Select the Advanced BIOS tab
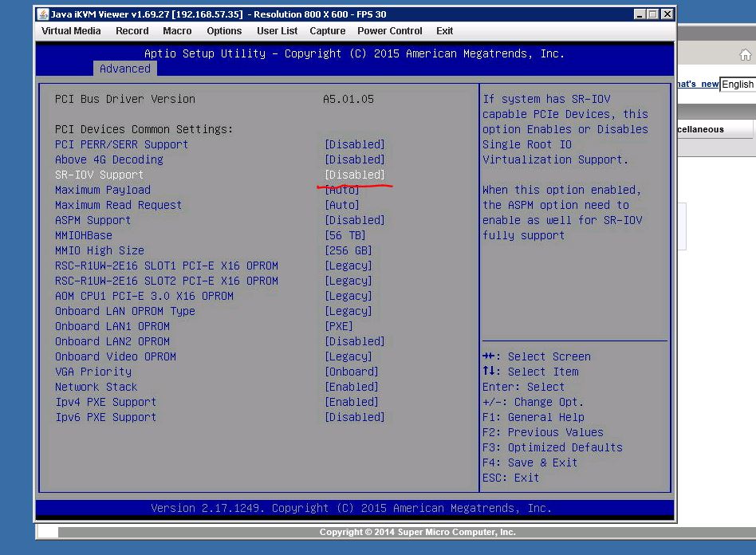This screenshot has width=756, height=555. (125, 69)
